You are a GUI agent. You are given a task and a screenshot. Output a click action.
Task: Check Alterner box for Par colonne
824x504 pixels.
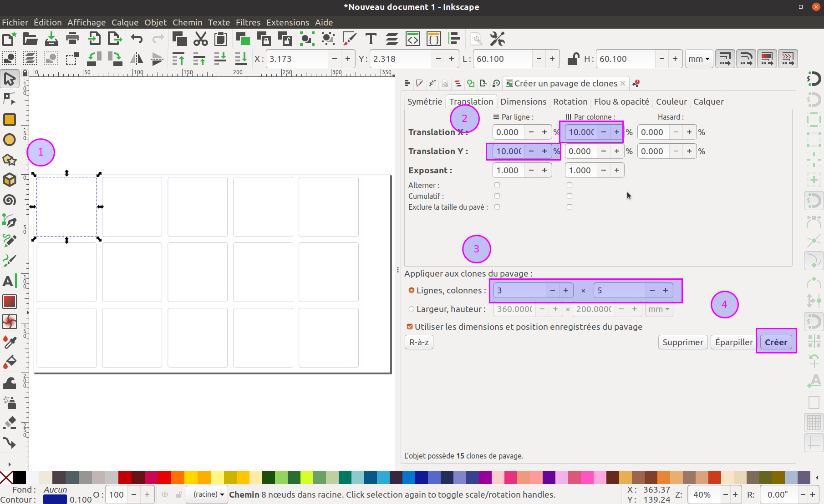tap(570, 185)
